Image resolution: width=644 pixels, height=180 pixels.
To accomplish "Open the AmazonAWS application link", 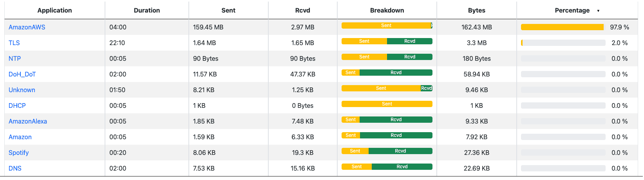I will [x=27, y=27].
